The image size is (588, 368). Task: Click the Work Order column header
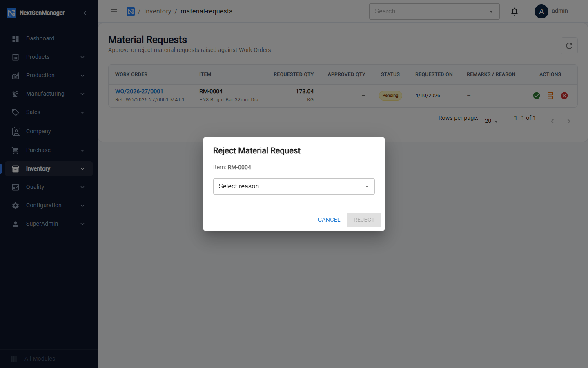pos(131,74)
